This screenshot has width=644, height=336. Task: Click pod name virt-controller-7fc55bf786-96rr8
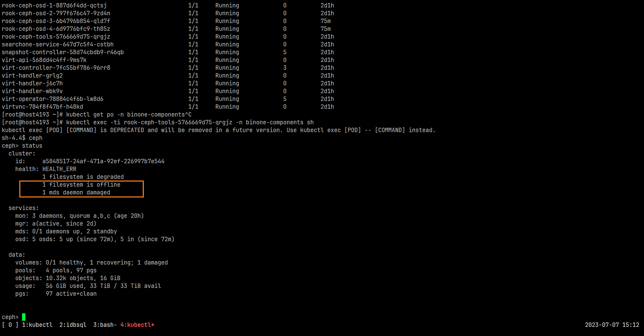click(x=56, y=68)
